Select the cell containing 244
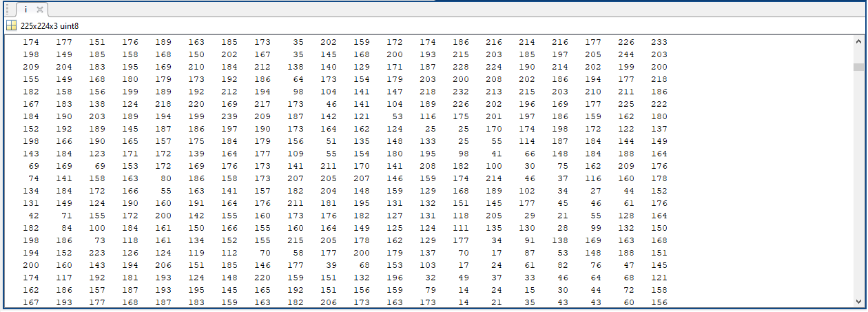Image resolution: width=868 pixels, height=312 pixels. click(626, 54)
